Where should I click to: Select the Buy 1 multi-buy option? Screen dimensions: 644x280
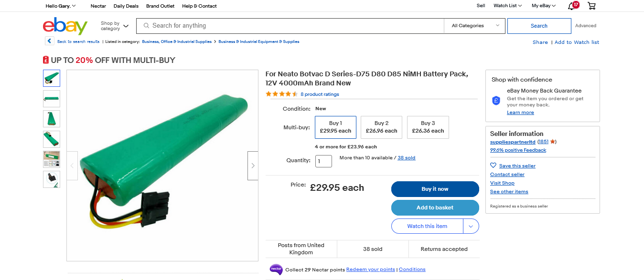[x=335, y=127]
